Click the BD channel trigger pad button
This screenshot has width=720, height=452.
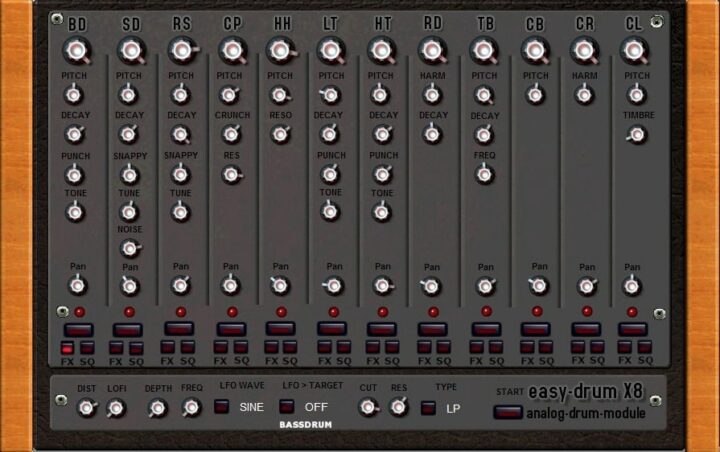(77, 329)
